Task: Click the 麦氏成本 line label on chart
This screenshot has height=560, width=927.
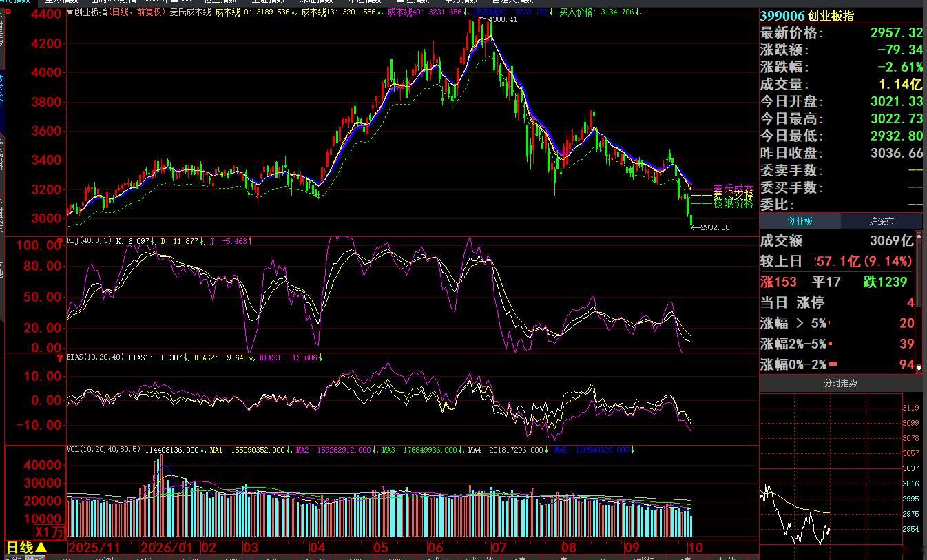Action: tap(733, 188)
